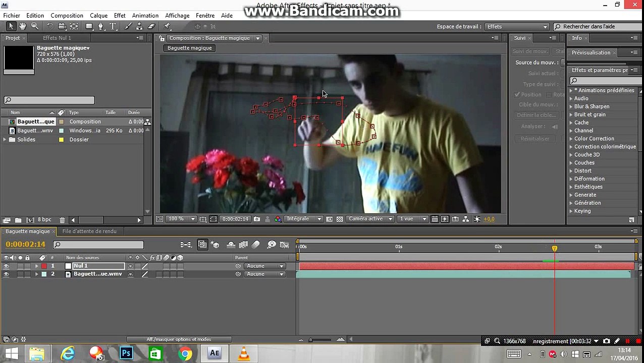Take snapshot with camera icon in viewer
Viewport: 644px width, 363px height.
(x=257, y=219)
